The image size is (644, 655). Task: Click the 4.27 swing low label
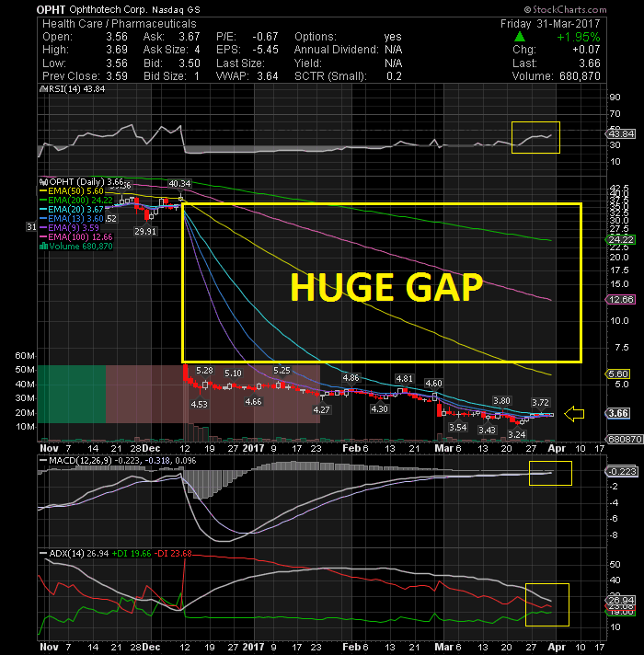[x=322, y=409]
